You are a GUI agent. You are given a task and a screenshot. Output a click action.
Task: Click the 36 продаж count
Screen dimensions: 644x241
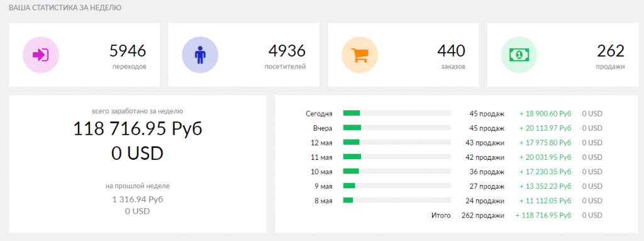pyautogui.click(x=487, y=172)
